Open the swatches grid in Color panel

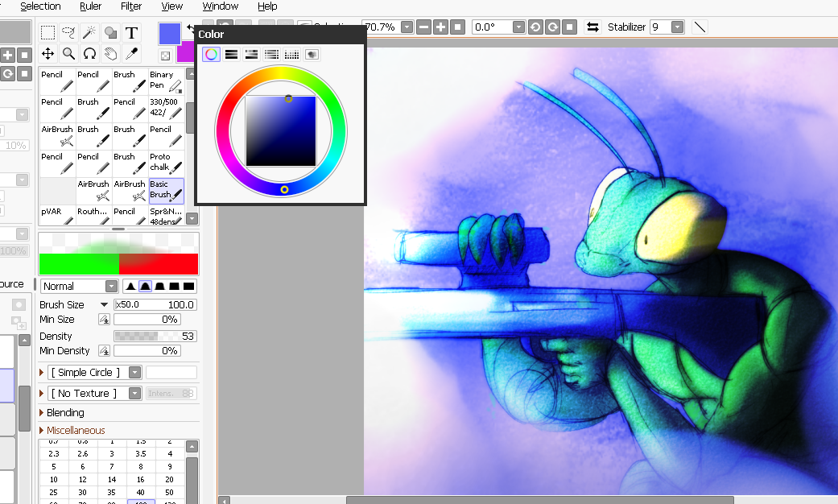(x=291, y=54)
